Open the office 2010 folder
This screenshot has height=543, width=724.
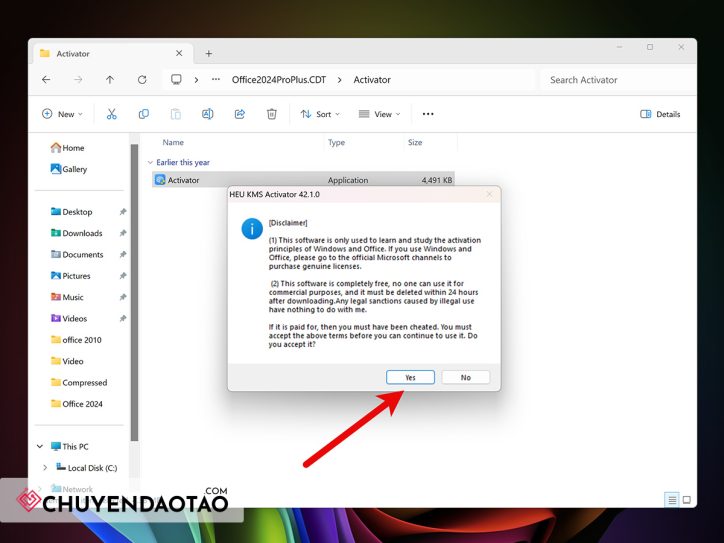pyautogui.click(x=76, y=340)
